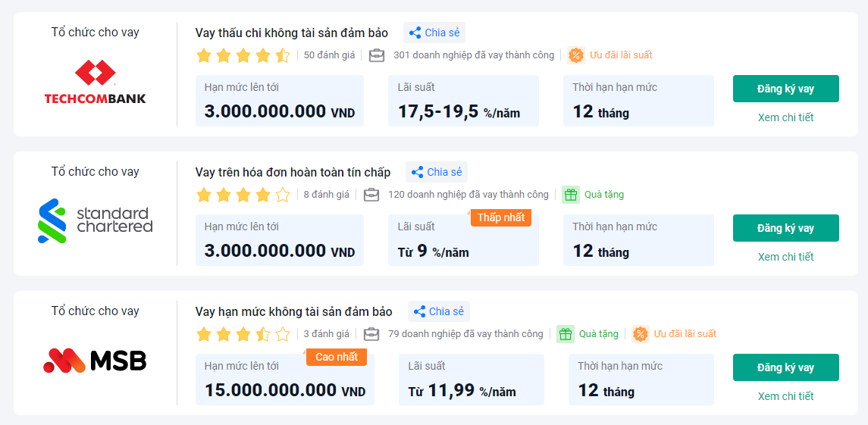Image resolution: width=868 pixels, height=425 pixels.
Task: Click the Techcombank logo
Action: [x=95, y=83]
